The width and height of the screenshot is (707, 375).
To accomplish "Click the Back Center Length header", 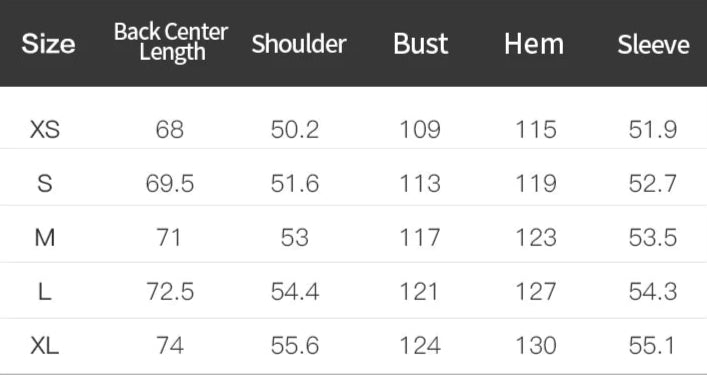I will click(171, 41).
